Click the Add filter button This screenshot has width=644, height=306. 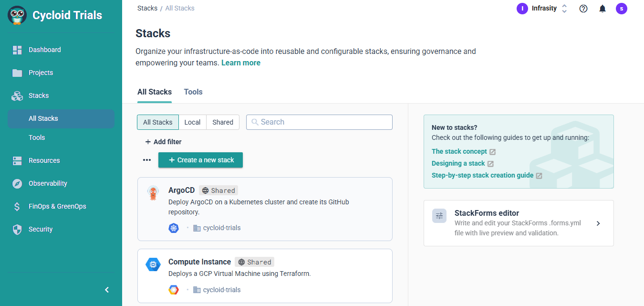point(163,142)
